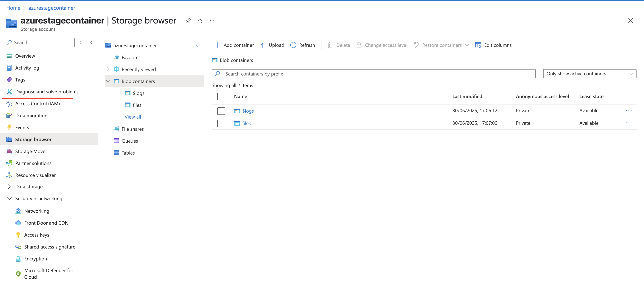Toggle select-all checkbox in header

[x=221, y=96]
